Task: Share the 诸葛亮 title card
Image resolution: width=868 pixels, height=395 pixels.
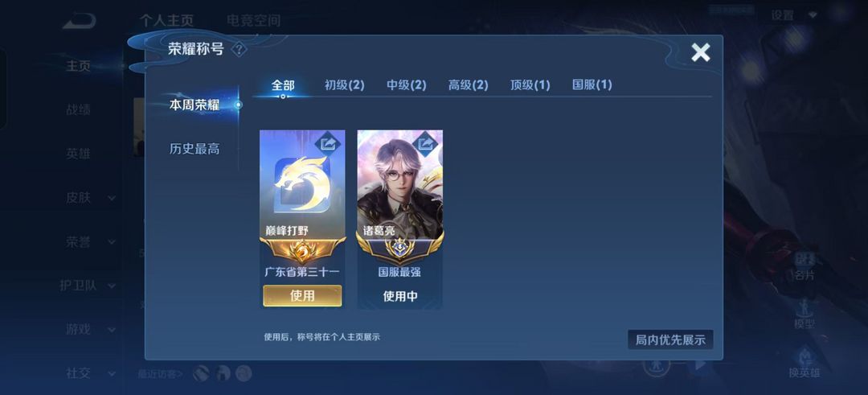Action: 426,144
